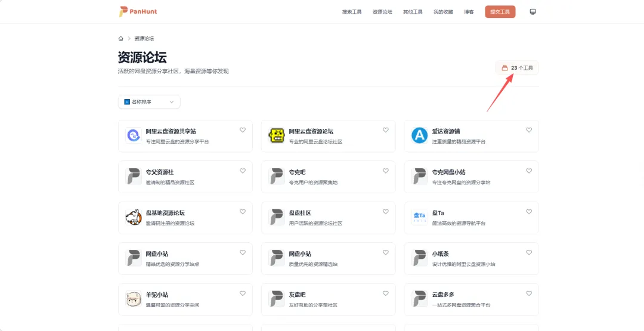Click the alpaca icon of 羊驼小站
The width and height of the screenshot is (644, 331).
[134, 299]
